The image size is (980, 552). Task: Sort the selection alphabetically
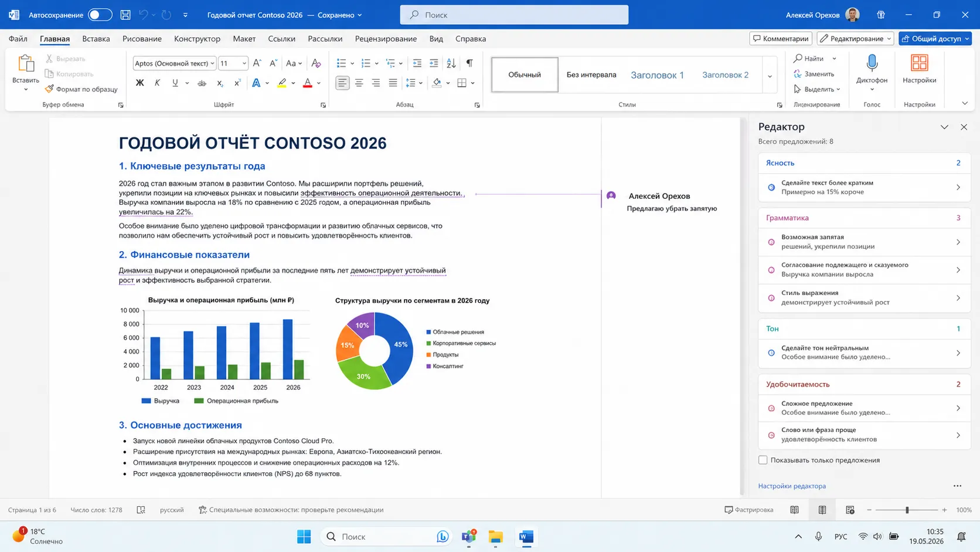tap(451, 63)
